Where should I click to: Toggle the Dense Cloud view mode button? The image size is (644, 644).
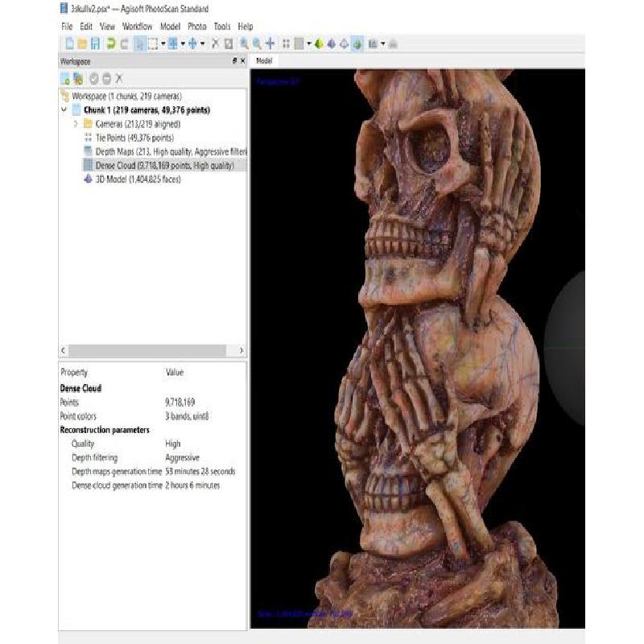click(x=298, y=43)
